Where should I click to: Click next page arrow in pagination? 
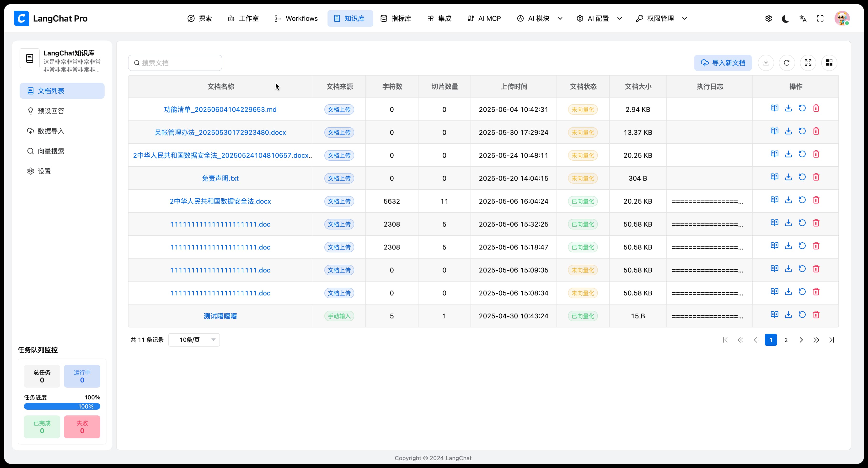tap(801, 340)
